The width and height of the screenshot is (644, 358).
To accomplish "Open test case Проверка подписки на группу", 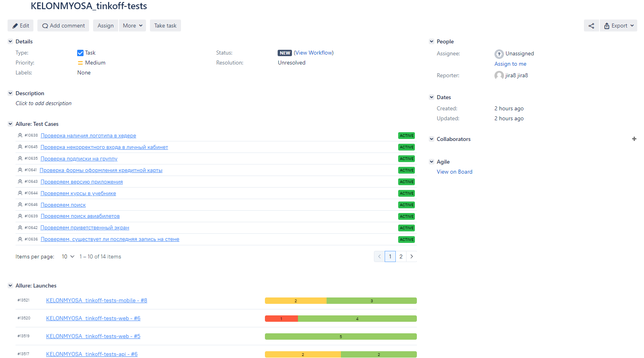I will pos(79,159).
